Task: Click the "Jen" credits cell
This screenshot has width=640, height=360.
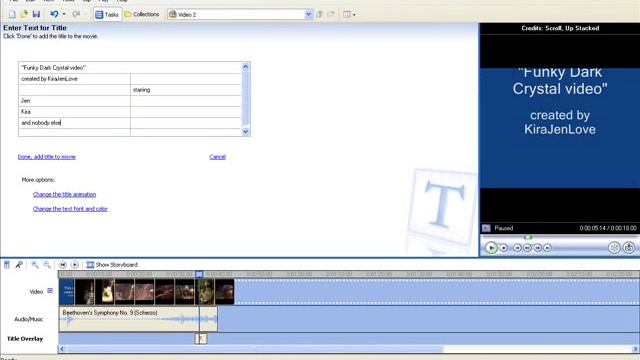Action: point(75,101)
